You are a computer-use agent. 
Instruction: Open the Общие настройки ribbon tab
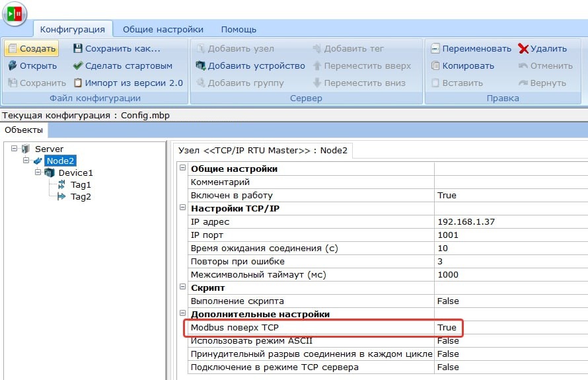coord(163,29)
